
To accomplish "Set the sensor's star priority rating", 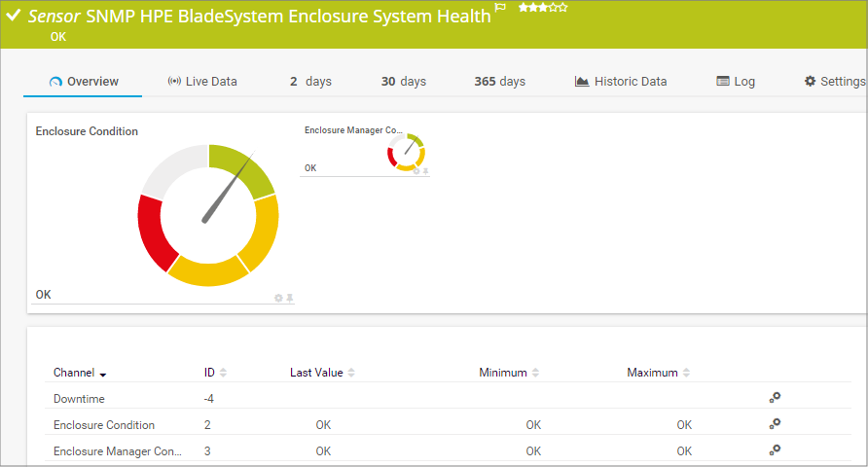I will pos(543,8).
